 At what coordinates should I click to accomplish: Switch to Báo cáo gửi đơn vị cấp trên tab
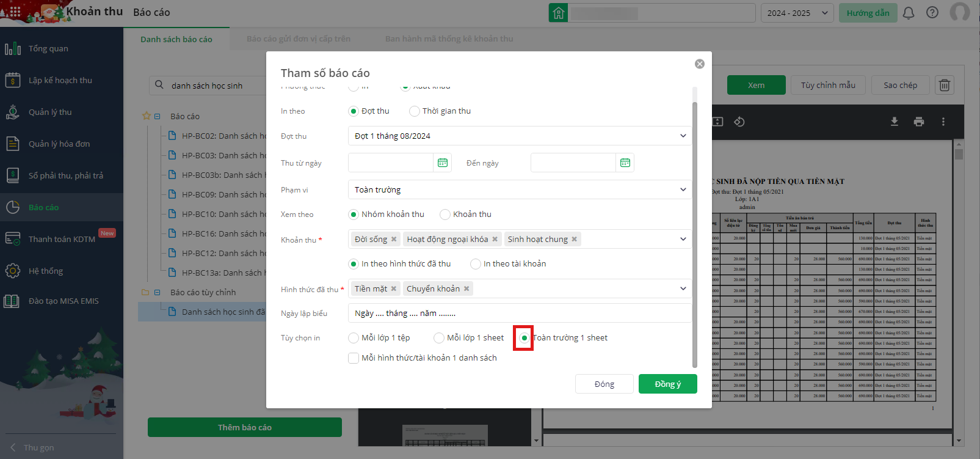pos(299,39)
